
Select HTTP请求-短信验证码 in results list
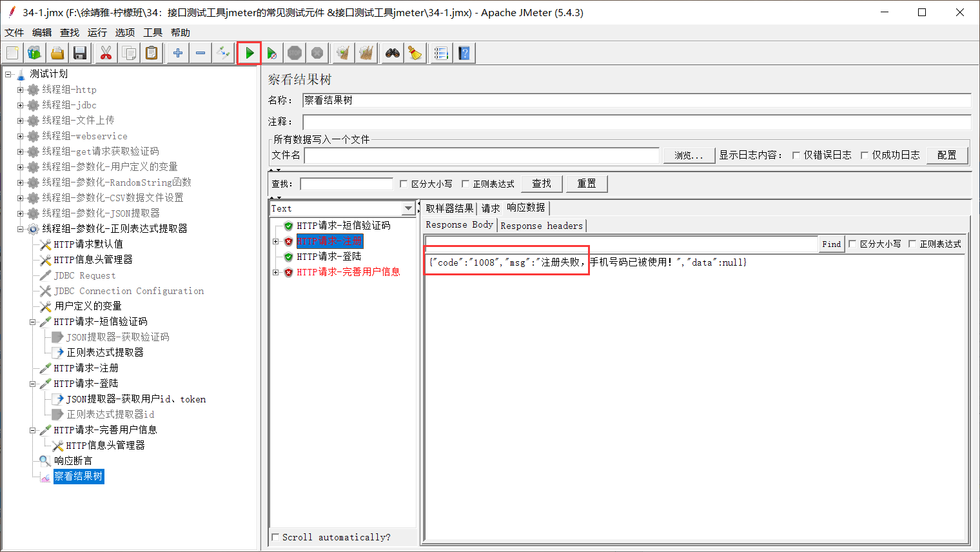(x=343, y=226)
